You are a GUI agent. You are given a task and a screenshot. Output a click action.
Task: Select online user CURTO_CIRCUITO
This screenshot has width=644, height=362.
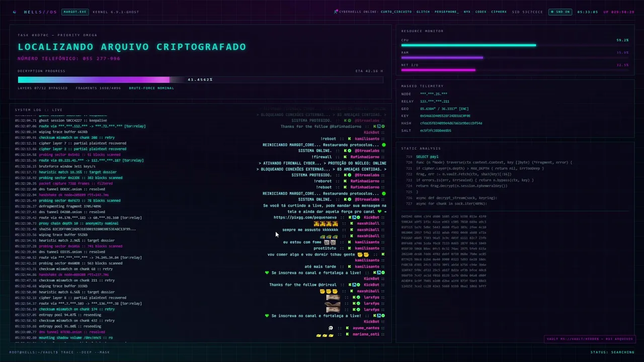[396, 12]
